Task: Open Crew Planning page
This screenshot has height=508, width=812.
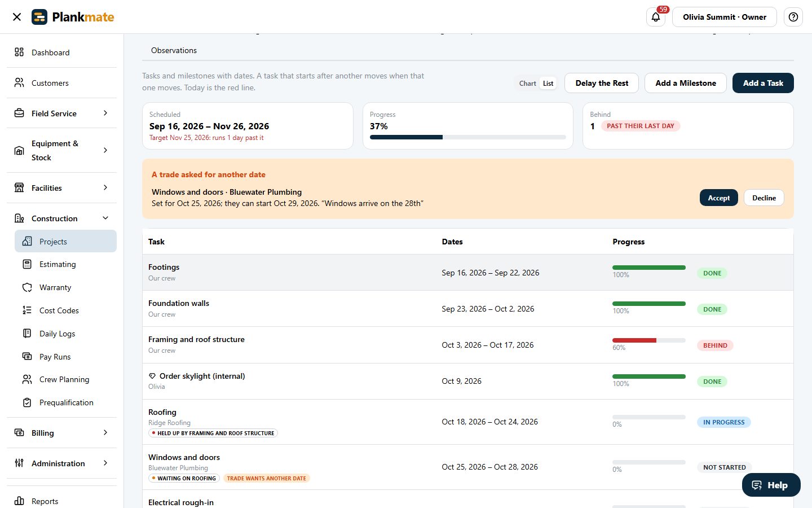Action: click(x=65, y=379)
